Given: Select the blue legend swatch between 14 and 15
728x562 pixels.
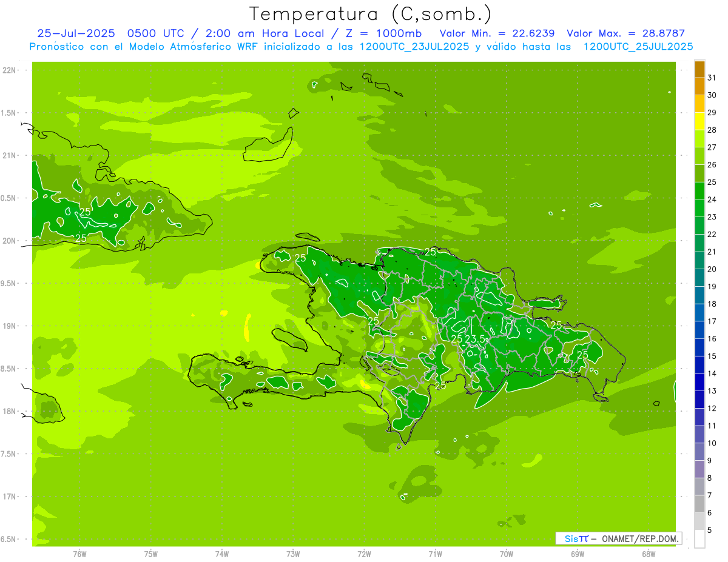Looking at the screenshot, I should (699, 365).
